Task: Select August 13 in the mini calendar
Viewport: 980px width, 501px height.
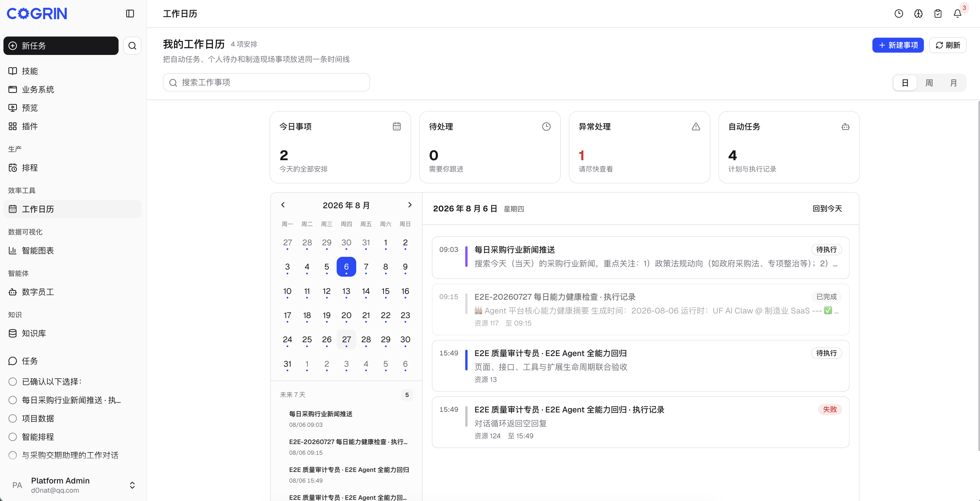Action: click(346, 291)
